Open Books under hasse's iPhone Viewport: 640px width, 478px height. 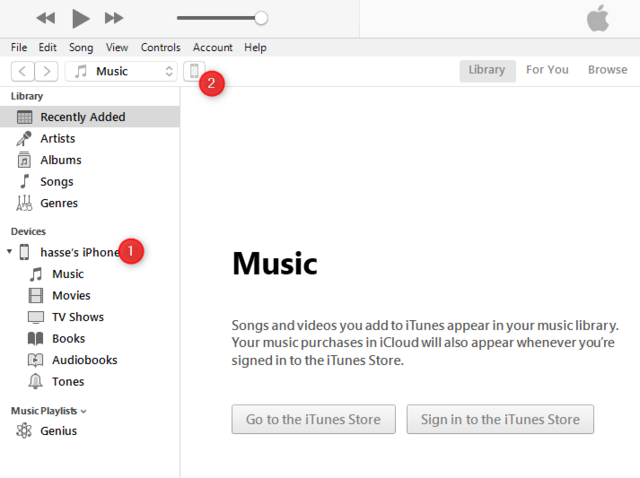[x=69, y=339]
